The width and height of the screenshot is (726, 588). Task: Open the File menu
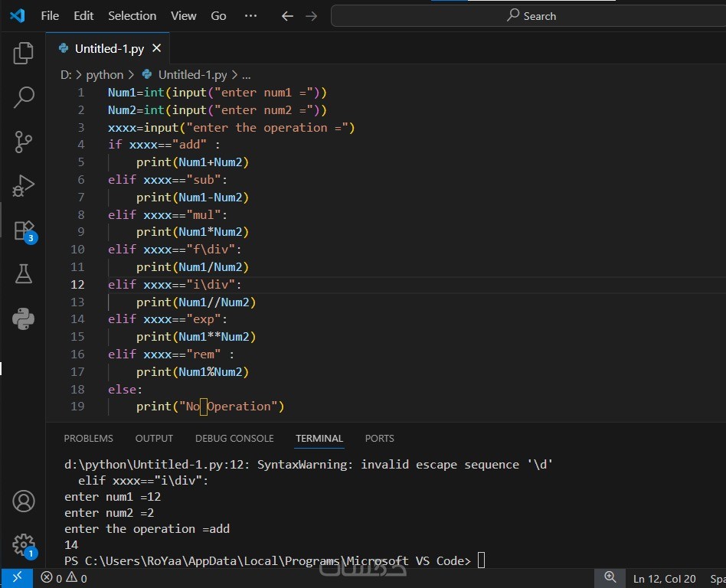click(50, 16)
